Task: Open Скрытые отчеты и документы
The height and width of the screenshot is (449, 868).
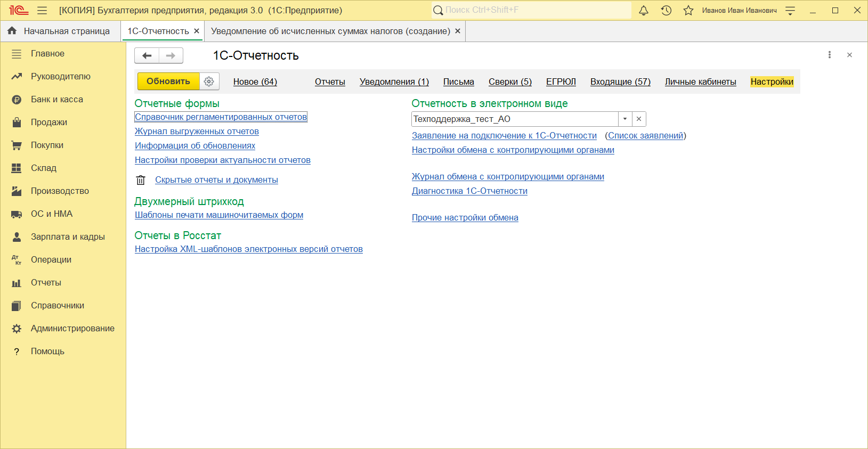Action: (216, 180)
